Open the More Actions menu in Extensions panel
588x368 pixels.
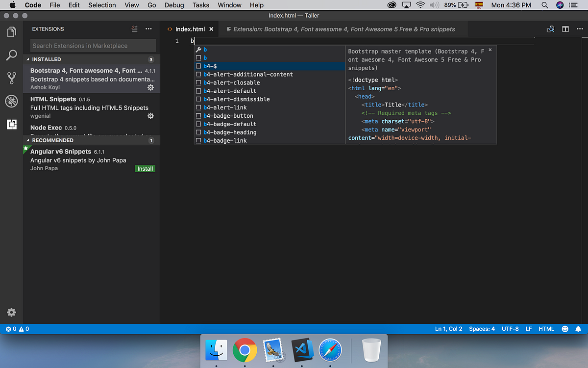tap(148, 29)
